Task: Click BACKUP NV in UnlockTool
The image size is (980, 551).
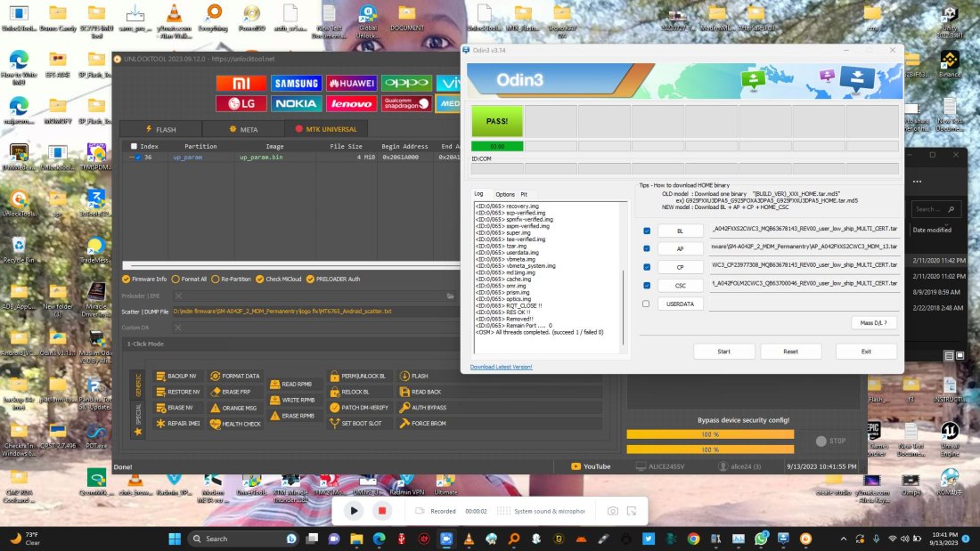Action: 177,376
